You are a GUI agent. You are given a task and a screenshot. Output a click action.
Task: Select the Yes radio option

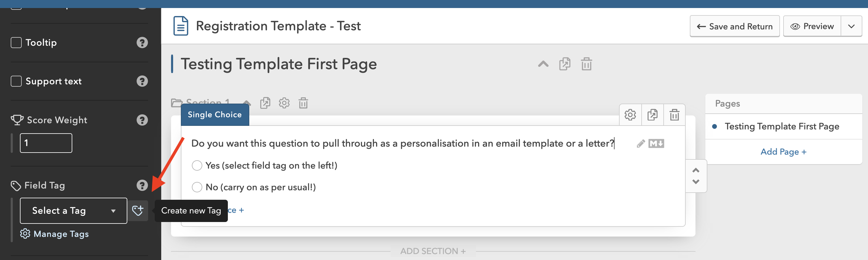197,166
